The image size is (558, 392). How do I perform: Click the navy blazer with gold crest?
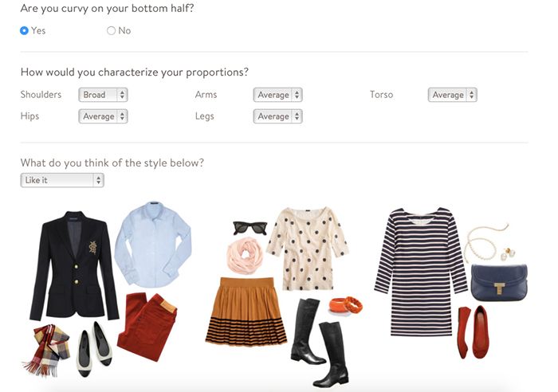coord(74,266)
